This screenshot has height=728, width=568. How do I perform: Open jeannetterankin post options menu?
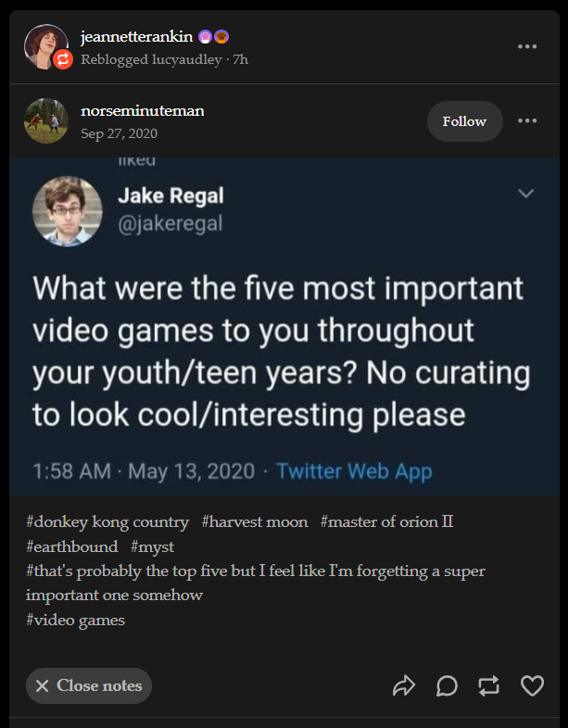[x=527, y=46]
